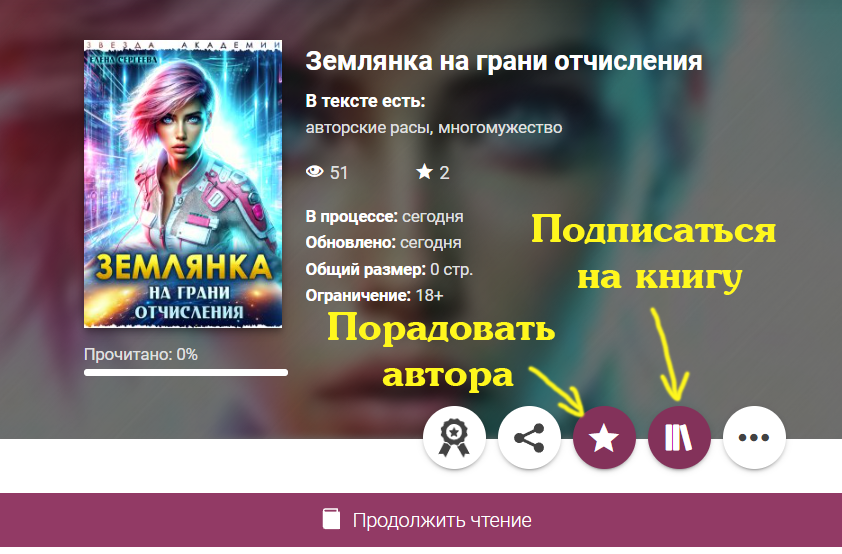This screenshot has height=554, width=842.
Task: Click the reading progress bar under cover
Action: [186, 373]
